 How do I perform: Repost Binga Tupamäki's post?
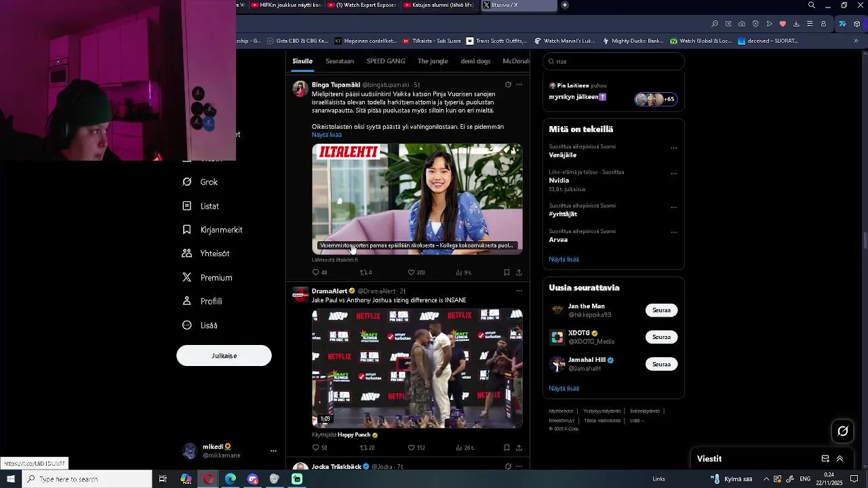(366, 272)
